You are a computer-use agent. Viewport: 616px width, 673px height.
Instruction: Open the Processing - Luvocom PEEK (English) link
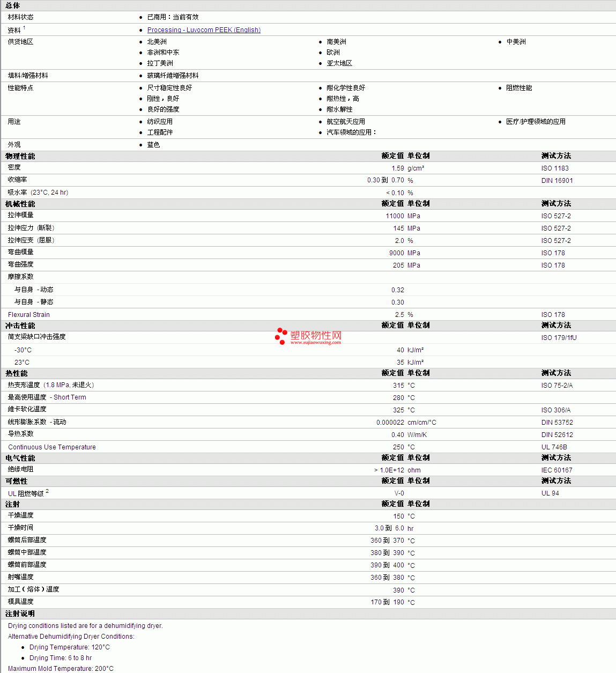(204, 30)
